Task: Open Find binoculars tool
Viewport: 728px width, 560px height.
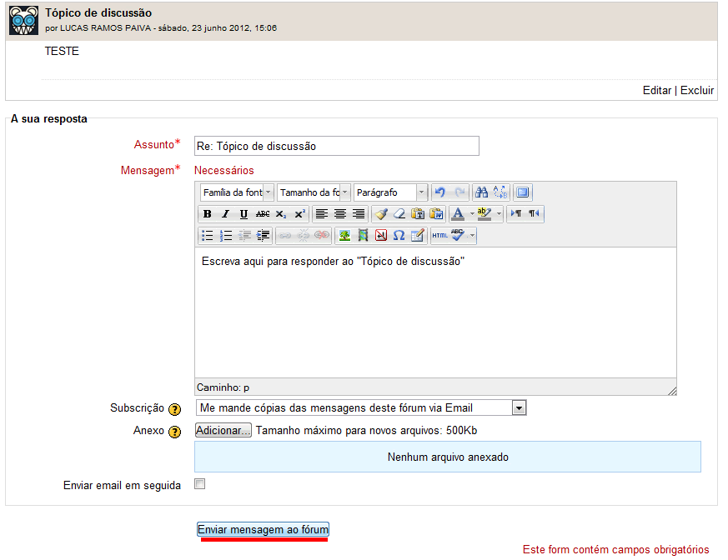Action: tap(481, 192)
